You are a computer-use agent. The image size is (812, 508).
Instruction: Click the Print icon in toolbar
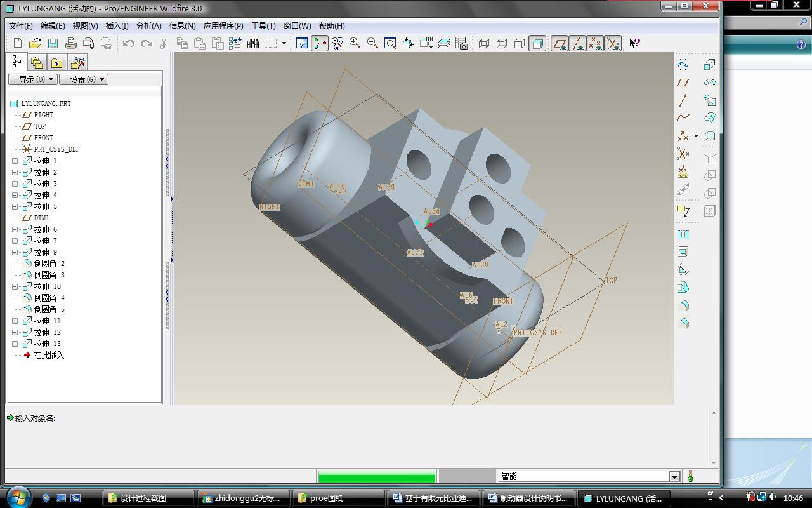pos(70,43)
